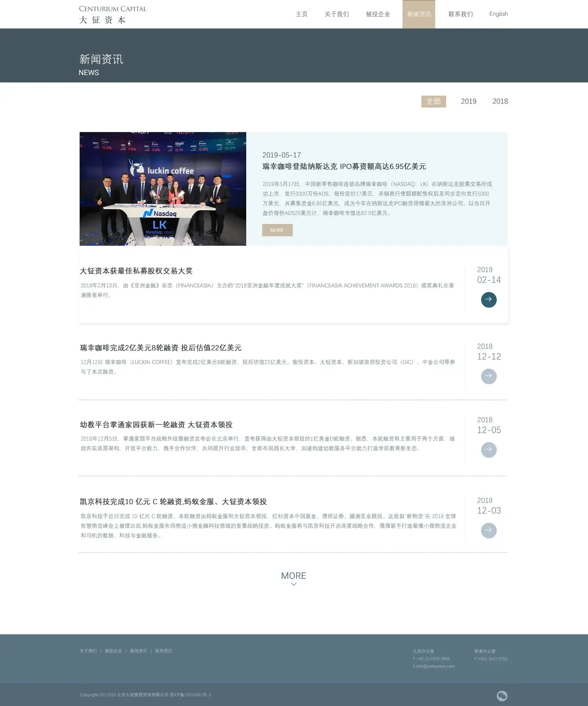
Task: Filter news by year 2019
Action: [x=469, y=101]
